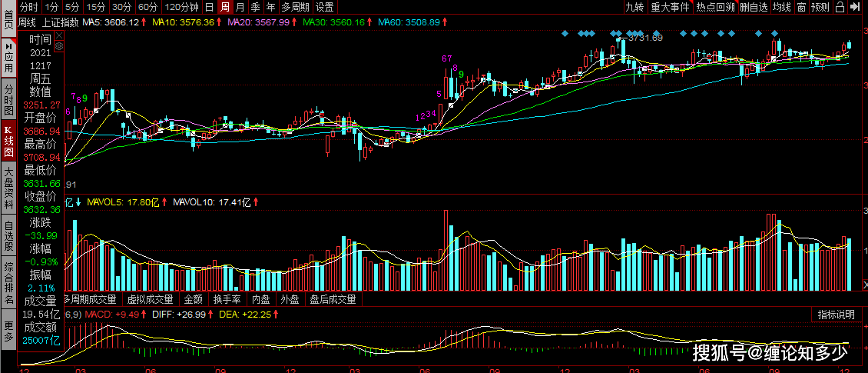Switch to the 1分 minute period
This screenshot has width=868, height=373.
point(52,7)
